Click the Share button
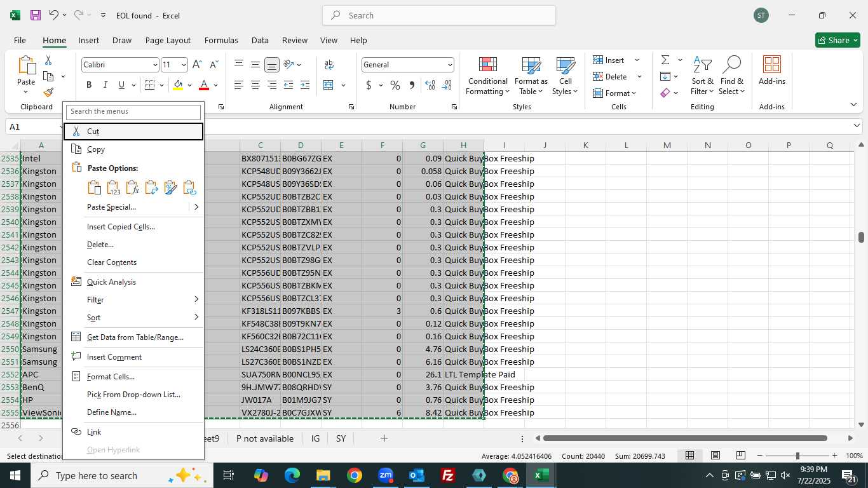868x488 pixels. point(838,40)
